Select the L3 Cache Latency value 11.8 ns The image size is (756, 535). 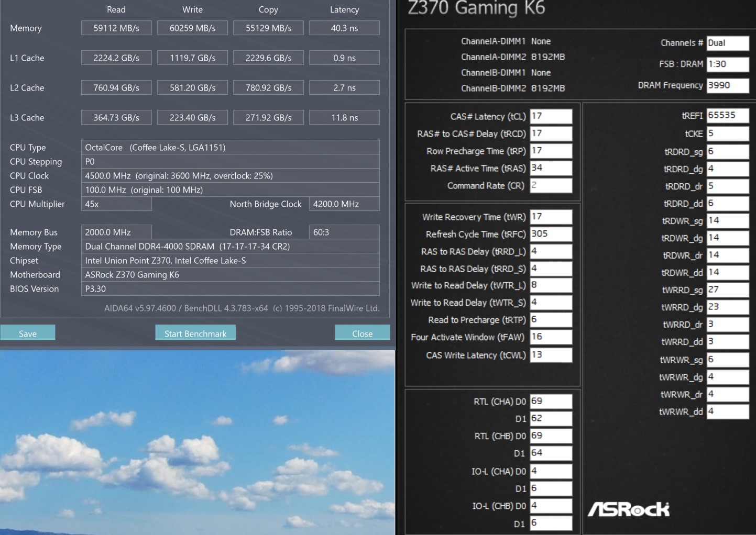point(344,117)
